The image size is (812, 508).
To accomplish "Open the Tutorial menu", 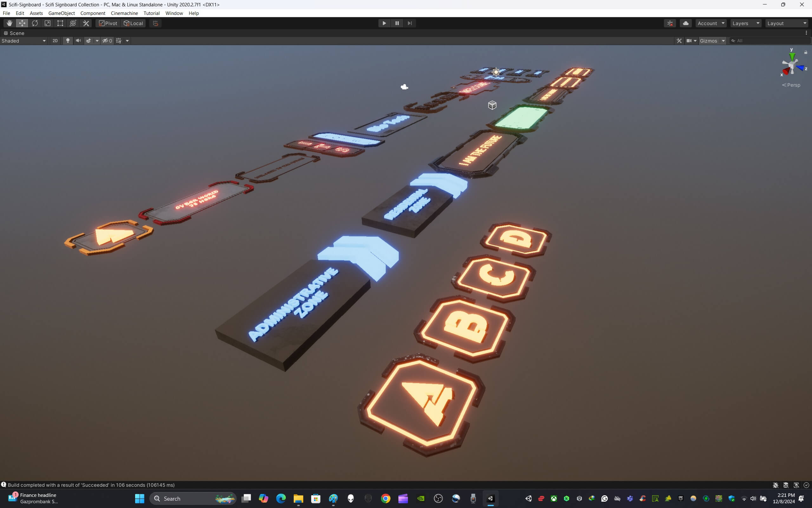I will 151,13.
